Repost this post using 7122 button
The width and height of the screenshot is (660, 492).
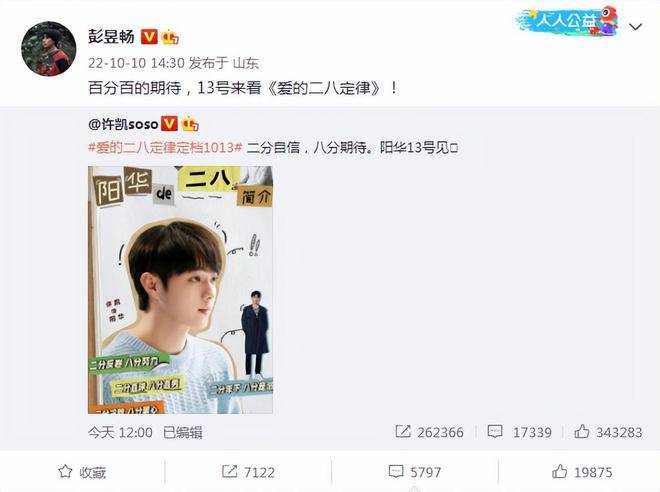coord(248,472)
